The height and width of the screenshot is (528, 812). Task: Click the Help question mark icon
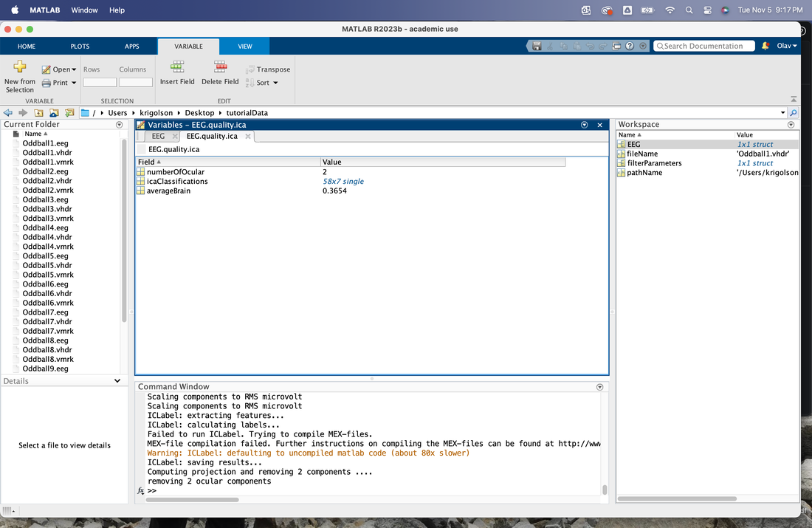(x=630, y=46)
